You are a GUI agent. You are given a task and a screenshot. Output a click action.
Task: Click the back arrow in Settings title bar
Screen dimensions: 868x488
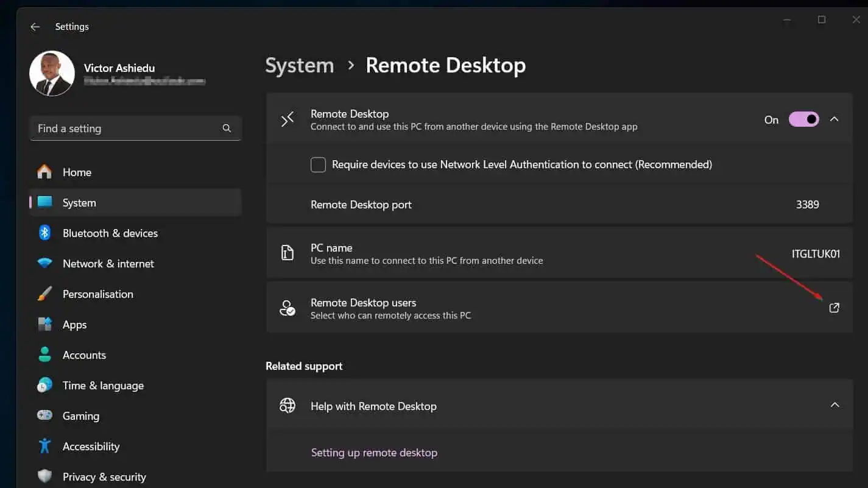(35, 27)
